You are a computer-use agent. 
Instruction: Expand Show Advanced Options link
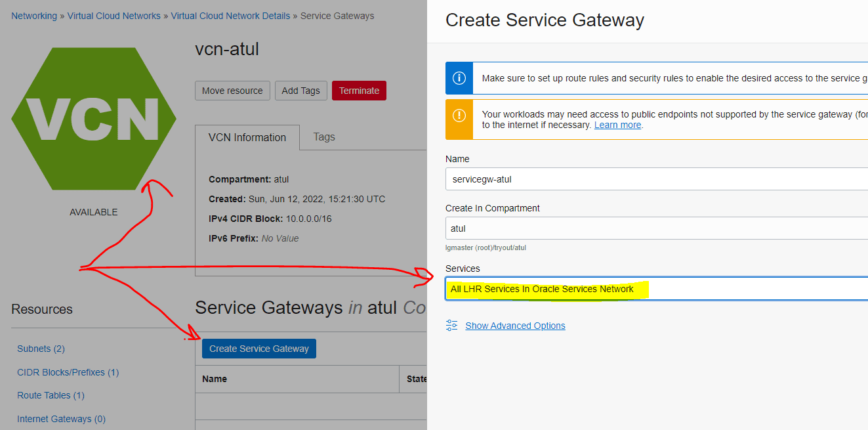(515, 326)
